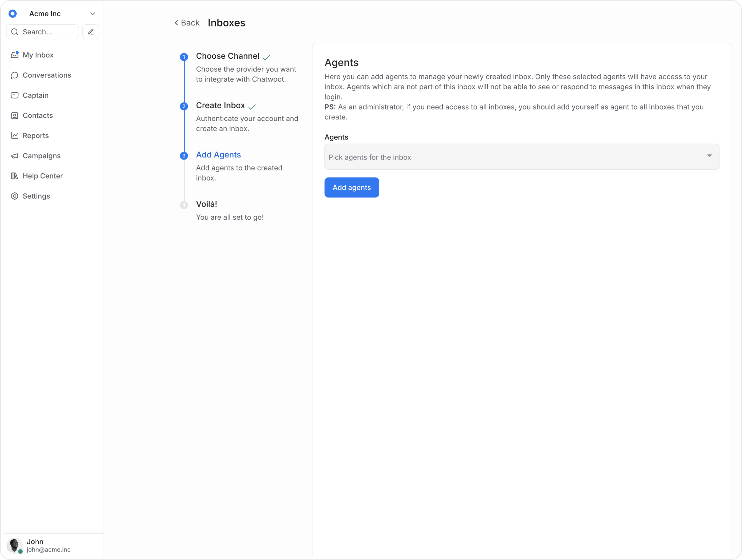742x560 pixels.
Task: Click the Help Center library icon
Action: [x=14, y=176]
